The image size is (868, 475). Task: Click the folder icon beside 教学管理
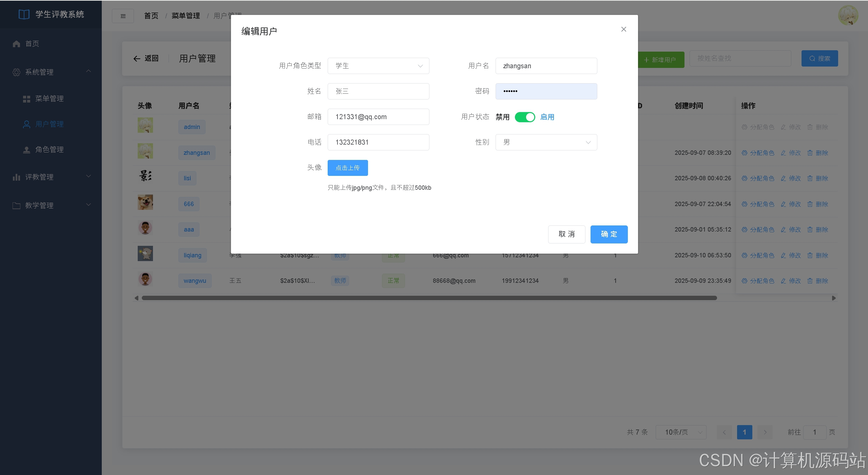(x=16, y=206)
